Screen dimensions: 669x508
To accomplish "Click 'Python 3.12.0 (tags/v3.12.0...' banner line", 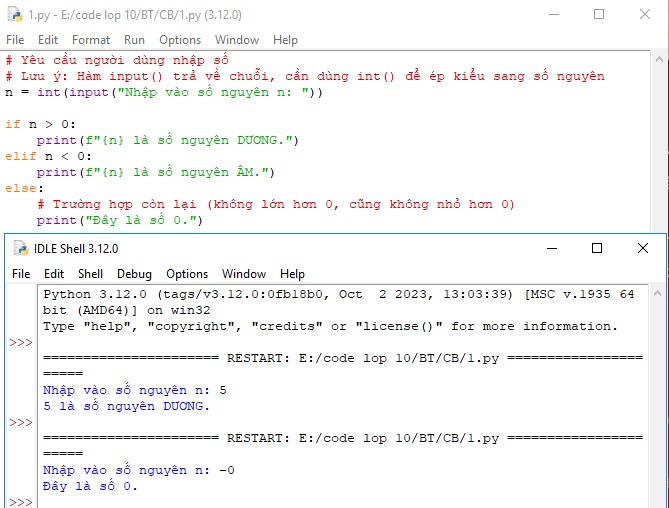I will pos(339,294).
